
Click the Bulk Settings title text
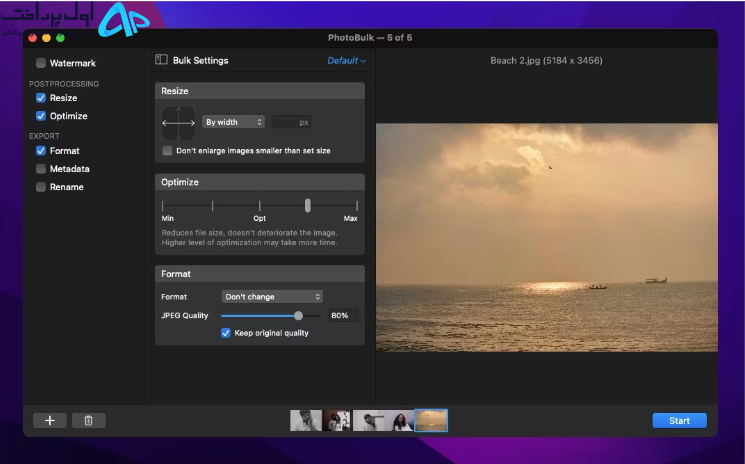pos(201,60)
